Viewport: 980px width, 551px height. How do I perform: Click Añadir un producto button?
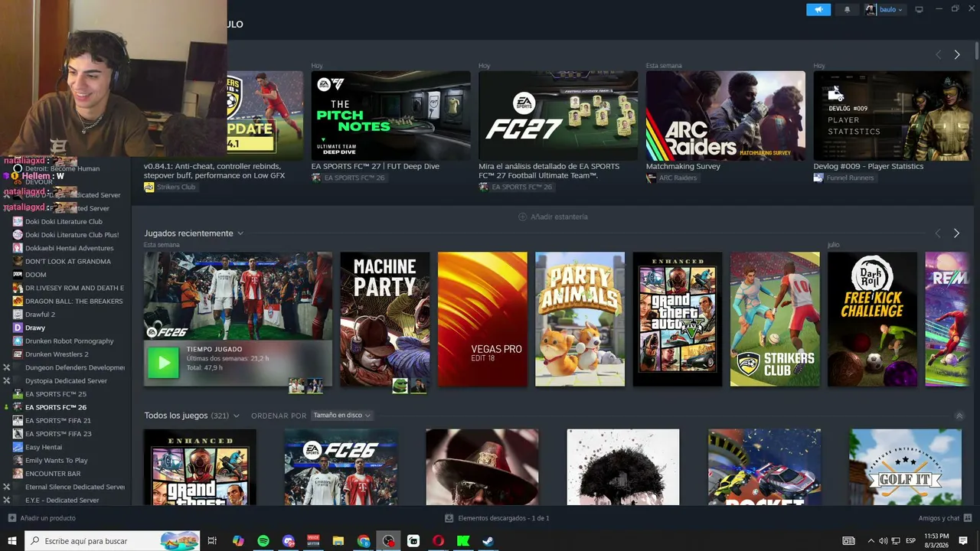(42, 518)
